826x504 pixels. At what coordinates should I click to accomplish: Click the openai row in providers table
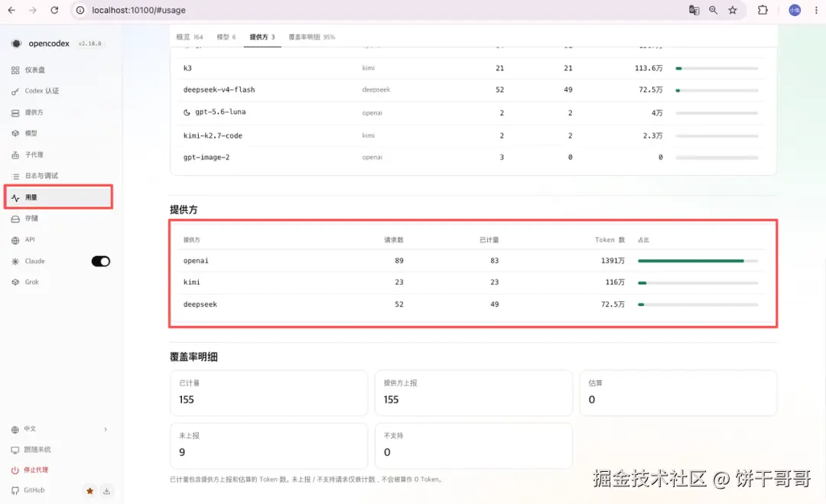coord(473,261)
